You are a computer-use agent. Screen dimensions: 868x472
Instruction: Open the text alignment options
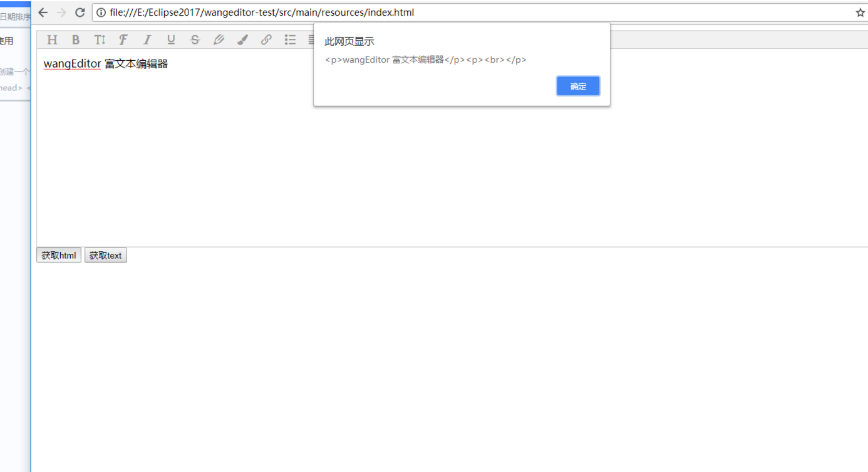click(312, 39)
